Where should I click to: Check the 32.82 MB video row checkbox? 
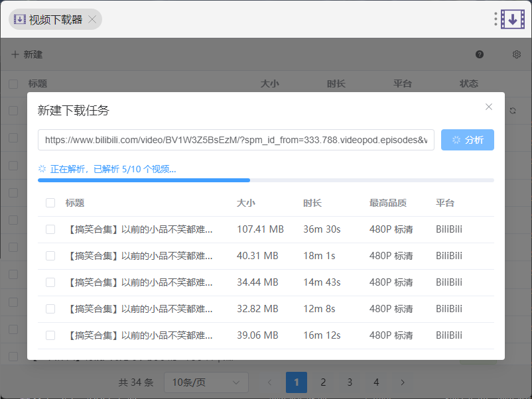50,308
